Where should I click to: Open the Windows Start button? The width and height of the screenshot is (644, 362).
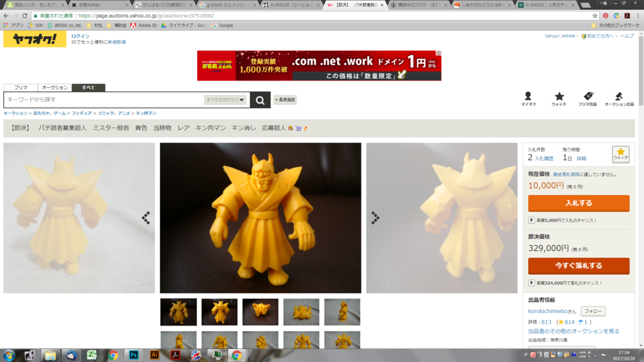[x=9, y=355]
